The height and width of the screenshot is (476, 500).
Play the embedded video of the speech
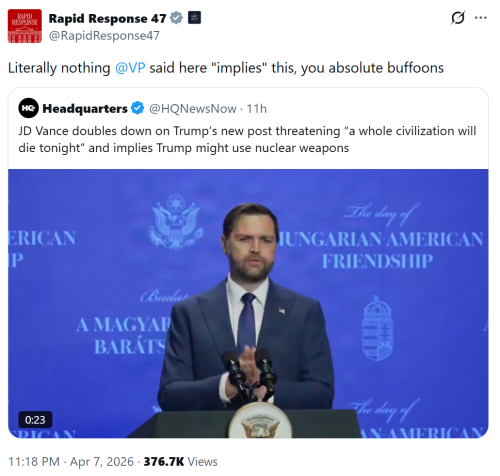[x=248, y=304]
